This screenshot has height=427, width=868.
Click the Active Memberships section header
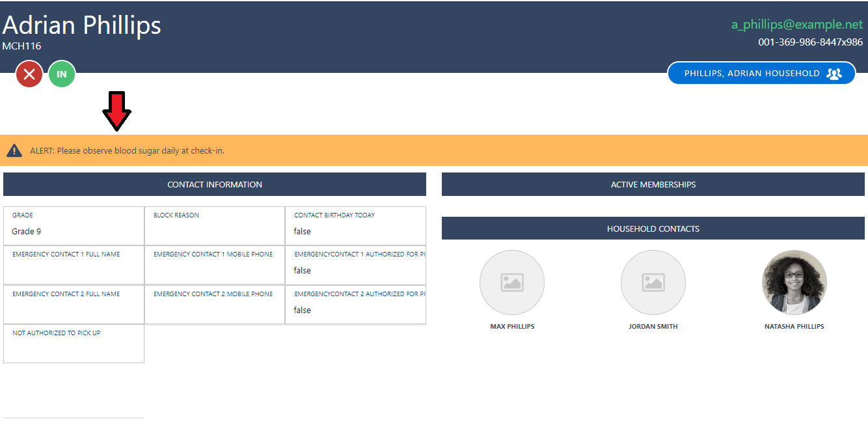653,184
